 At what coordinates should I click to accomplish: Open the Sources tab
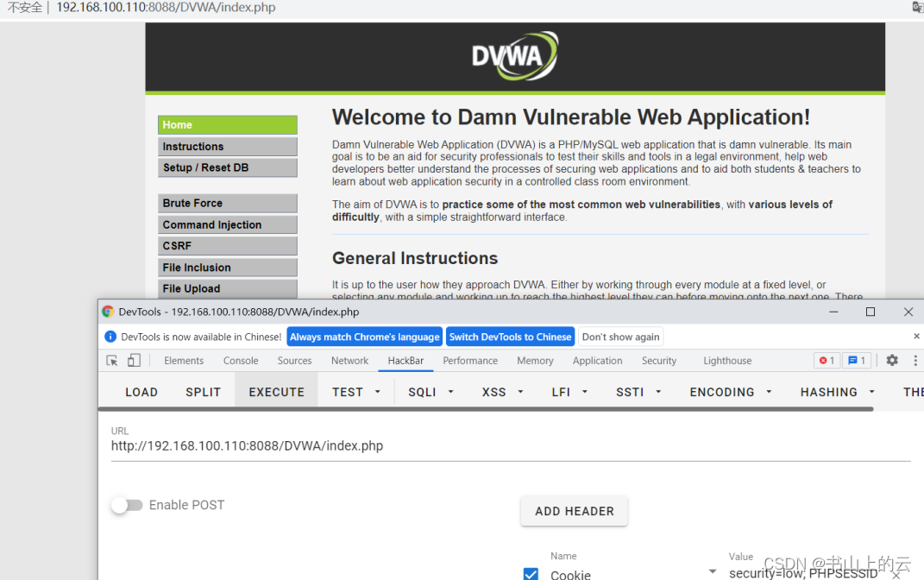(x=295, y=360)
